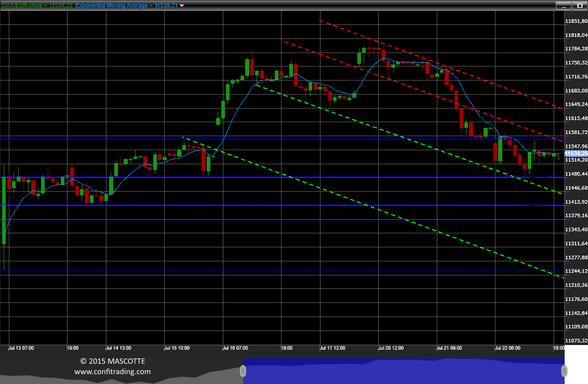Click the Jul 21 09:00 time axis label

[449, 348]
